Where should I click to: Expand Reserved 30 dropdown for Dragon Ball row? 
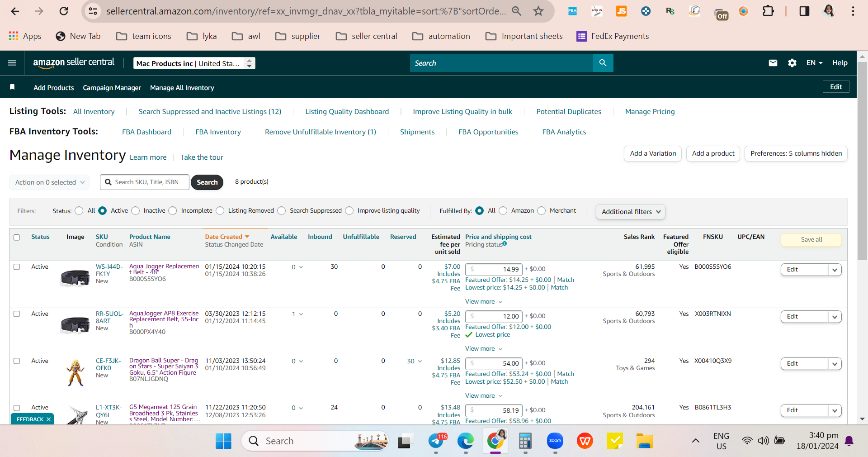pyautogui.click(x=415, y=361)
